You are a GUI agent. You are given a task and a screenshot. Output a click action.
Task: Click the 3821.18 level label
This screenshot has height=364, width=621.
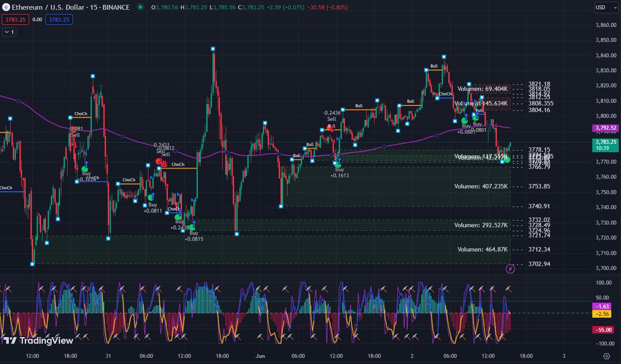coord(539,84)
